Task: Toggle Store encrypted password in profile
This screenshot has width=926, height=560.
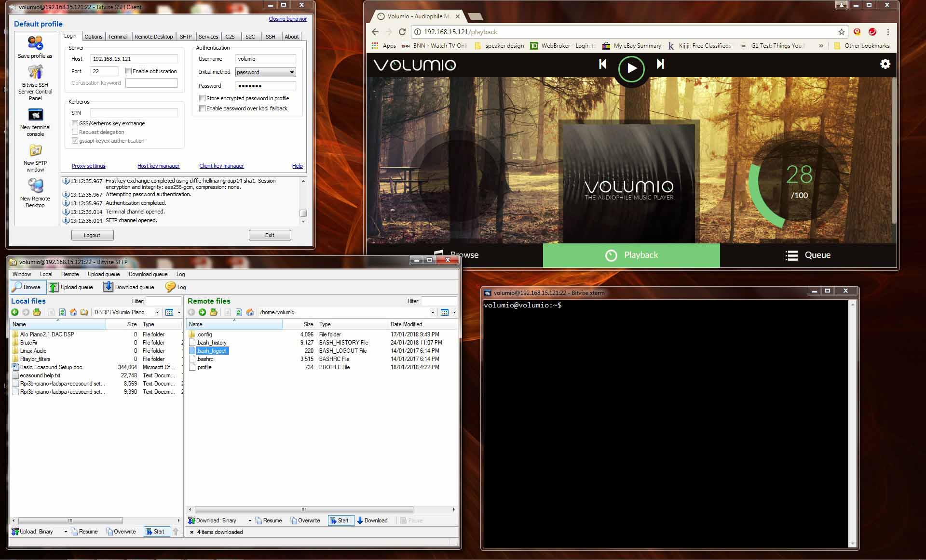Action: pos(203,98)
